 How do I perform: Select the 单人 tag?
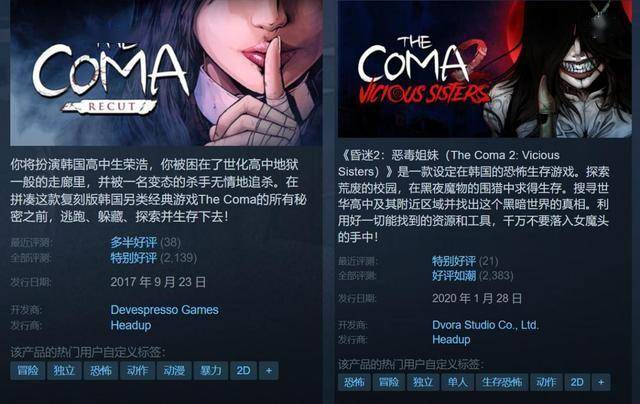pyautogui.click(x=457, y=382)
